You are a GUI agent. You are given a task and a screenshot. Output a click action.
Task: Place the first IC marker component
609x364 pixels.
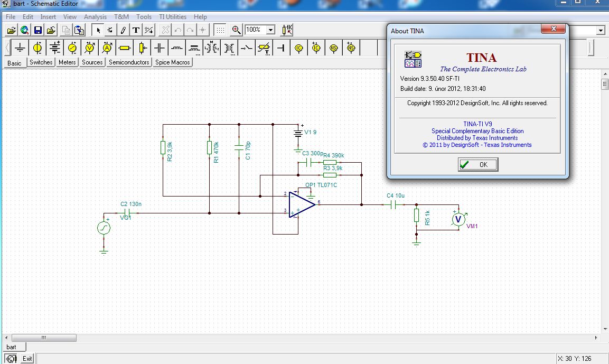click(298, 48)
